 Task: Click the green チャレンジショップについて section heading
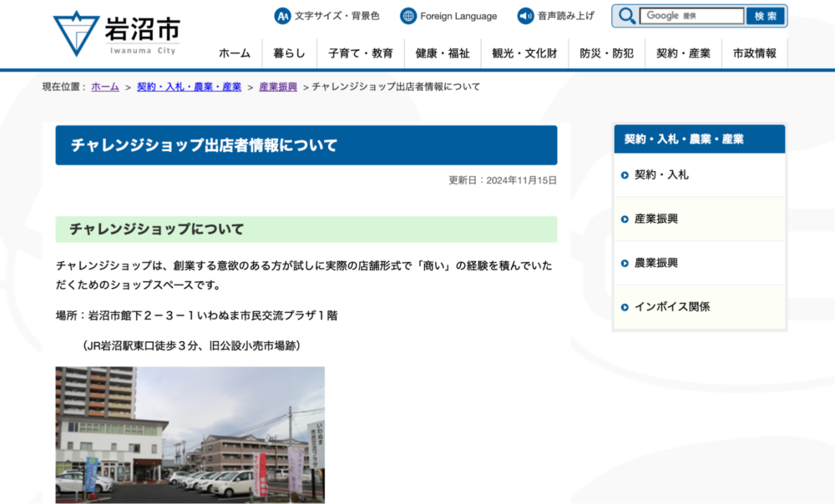tap(306, 229)
